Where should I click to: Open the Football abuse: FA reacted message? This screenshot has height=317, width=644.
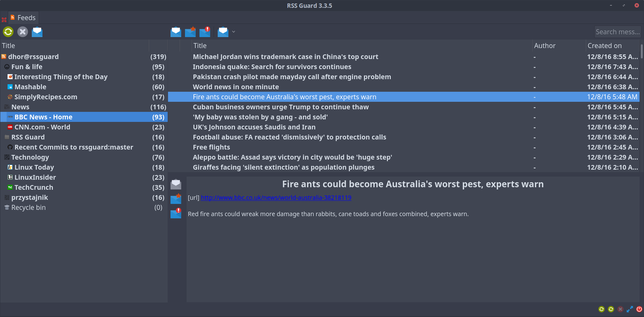(x=404, y=137)
